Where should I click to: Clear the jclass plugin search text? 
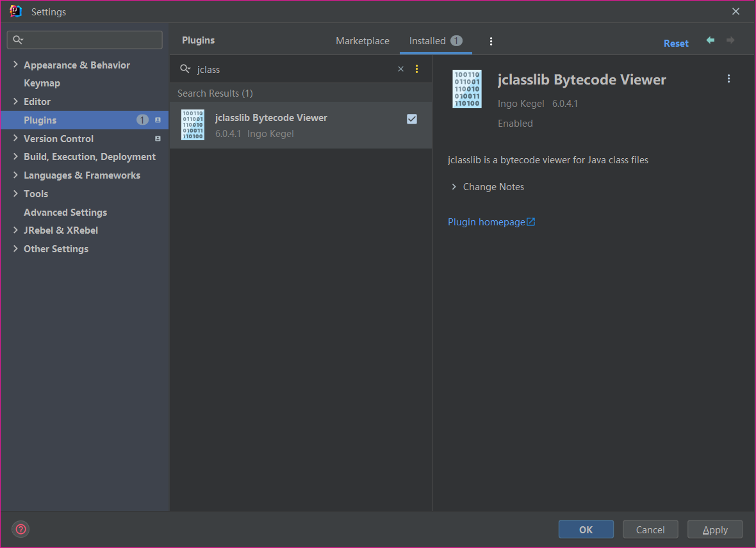click(400, 69)
